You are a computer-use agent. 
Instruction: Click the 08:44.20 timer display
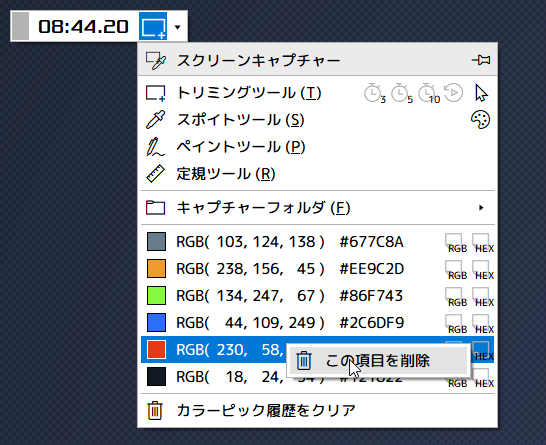84,26
